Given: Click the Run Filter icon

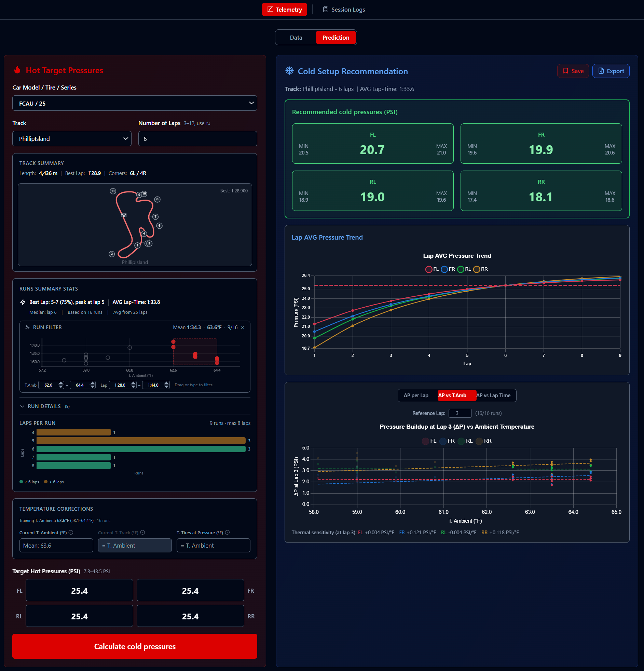Looking at the screenshot, I should coord(27,327).
